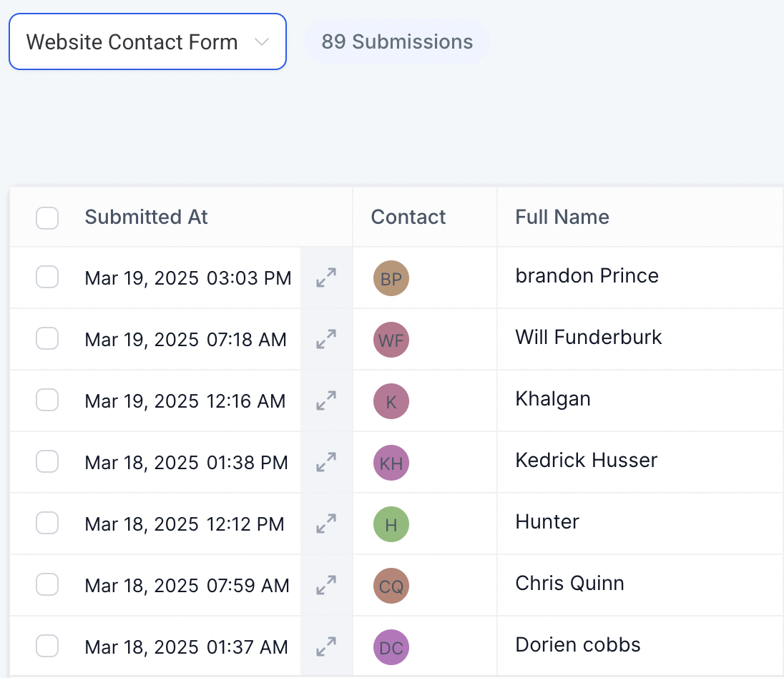Expand the Chris Quinn submission row
784x678 pixels.
pyautogui.click(x=326, y=585)
